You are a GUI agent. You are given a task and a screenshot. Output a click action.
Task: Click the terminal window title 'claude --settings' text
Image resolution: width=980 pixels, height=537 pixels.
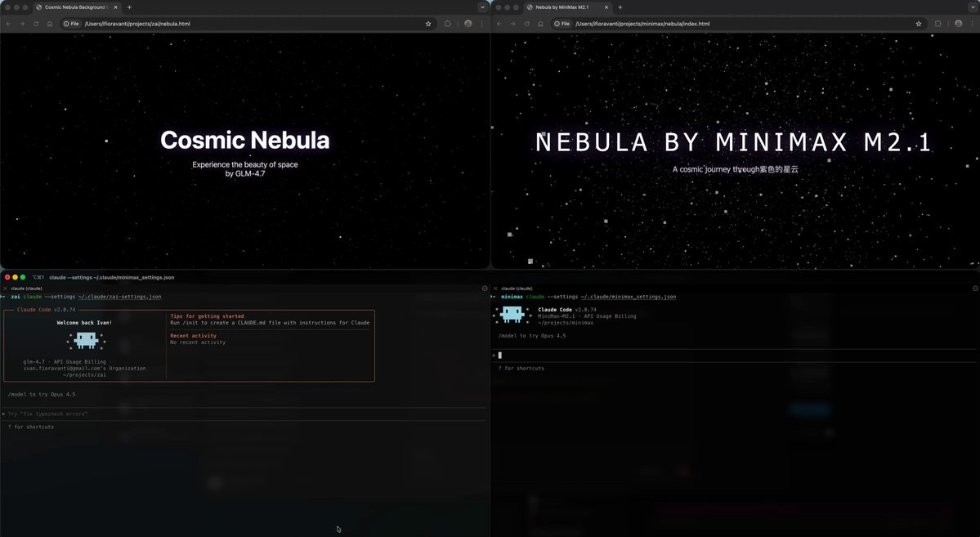[x=112, y=277]
